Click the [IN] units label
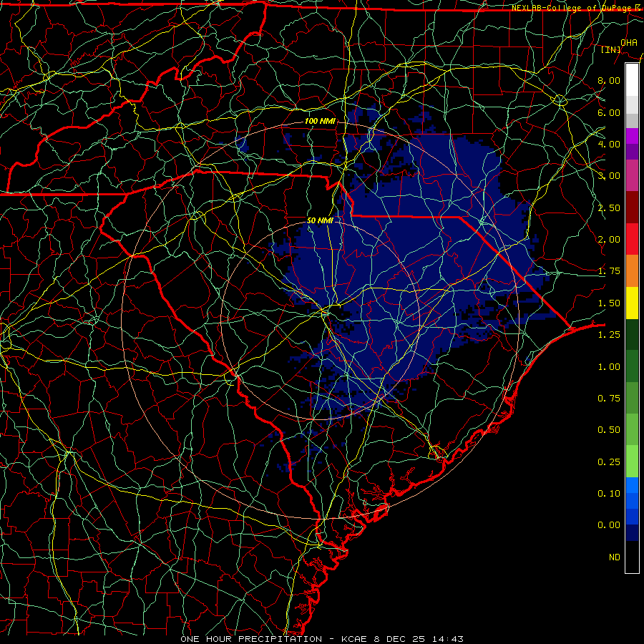Screen dimensions: 644x644 (x=611, y=49)
